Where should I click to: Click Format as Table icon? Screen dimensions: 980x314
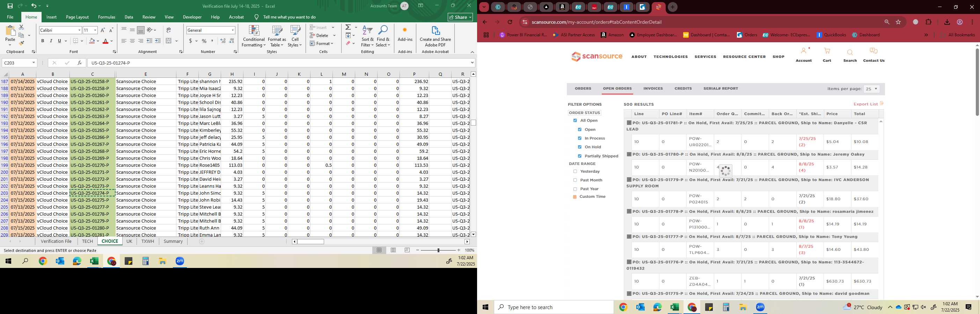[x=277, y=36]
